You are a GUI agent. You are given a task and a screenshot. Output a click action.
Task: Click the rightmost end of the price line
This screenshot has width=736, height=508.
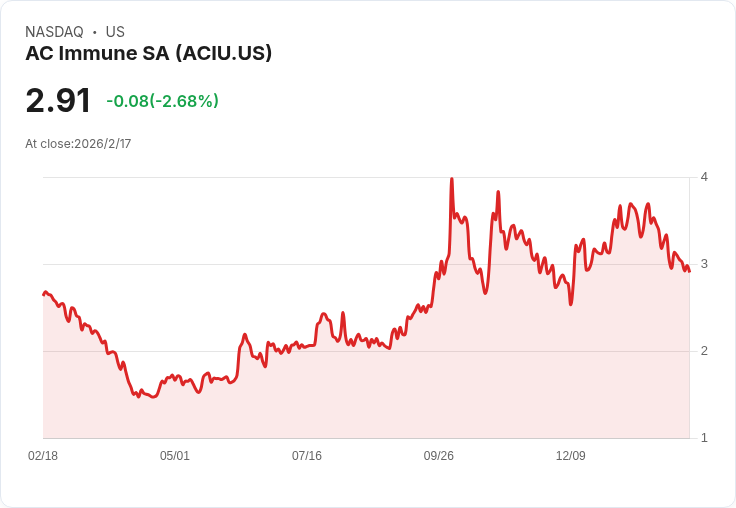coord(689,271)
